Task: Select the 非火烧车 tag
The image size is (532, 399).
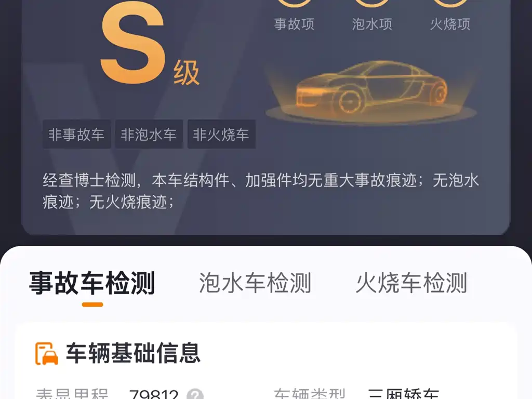Action: pyautogui.click(x=221, y=135)
